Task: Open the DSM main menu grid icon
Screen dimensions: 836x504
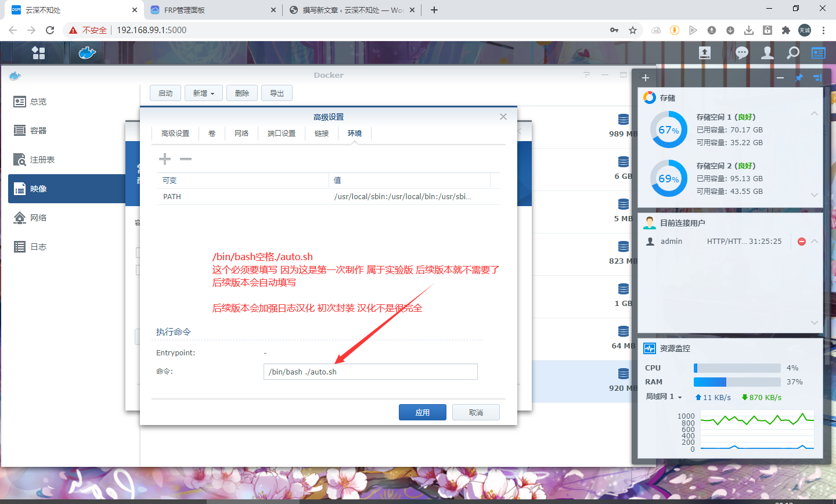Action: (x=38, y=53)
